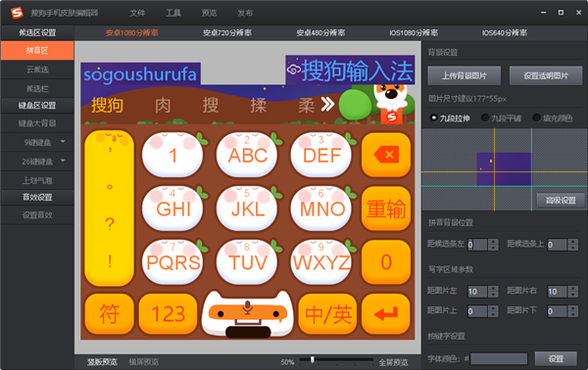The height and width of the screenshot is (370, 588).
Task: Click the PQRS key bun
Action: point(172,262)
